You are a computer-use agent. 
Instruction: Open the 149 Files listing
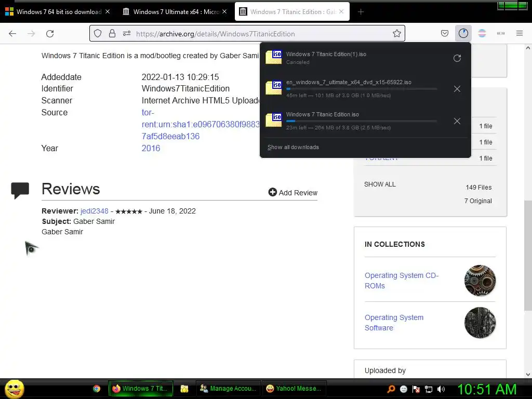click(478, 187)
